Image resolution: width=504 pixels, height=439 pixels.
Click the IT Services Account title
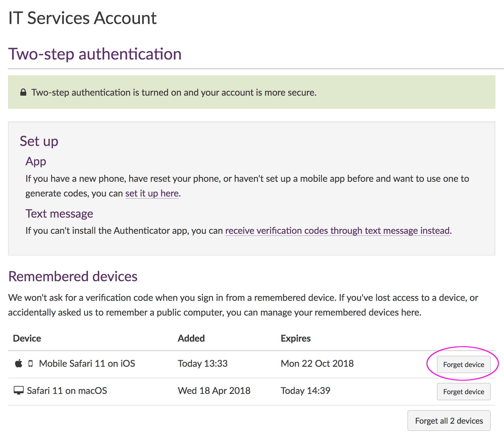click(x=83, y=18)
